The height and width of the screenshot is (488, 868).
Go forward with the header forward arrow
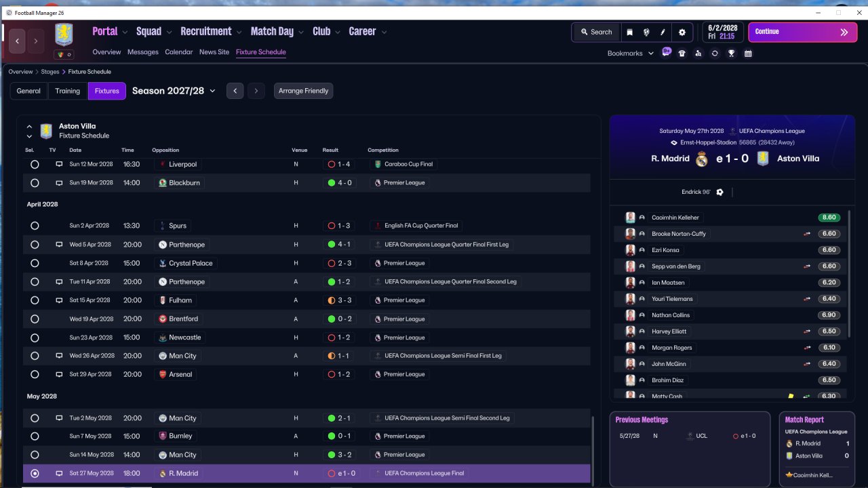(36, 41)
